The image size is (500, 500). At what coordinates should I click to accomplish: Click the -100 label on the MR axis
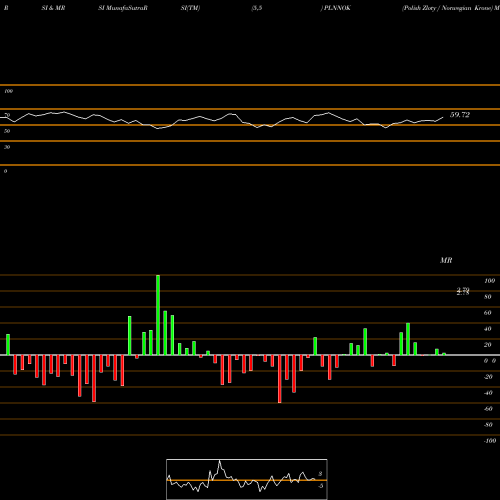pyautogui.click(x=490, y=441)
